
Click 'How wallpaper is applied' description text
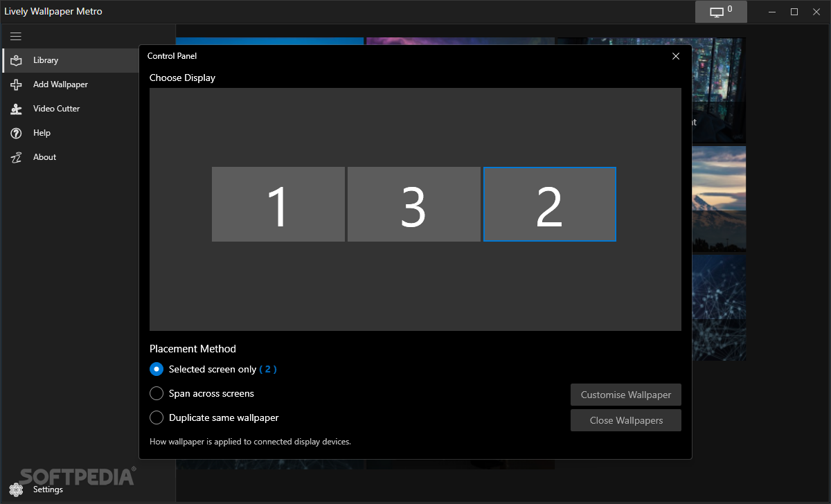pyautogui.click(x=250, y=441)
